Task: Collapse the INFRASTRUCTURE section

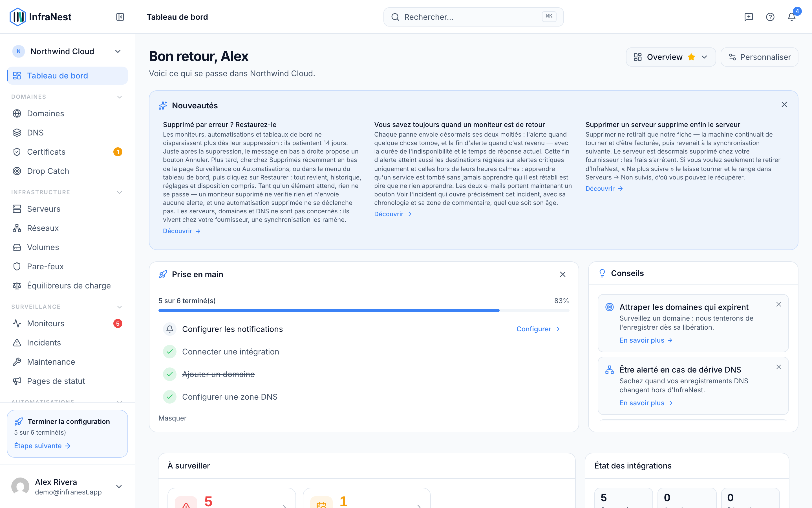Action: click(x=120, y=192)
